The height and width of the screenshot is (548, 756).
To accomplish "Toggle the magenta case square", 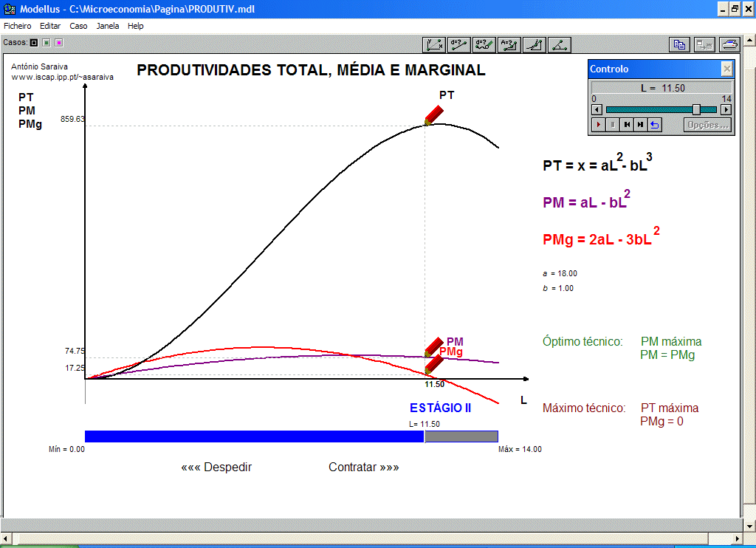I will coord(59,43).
